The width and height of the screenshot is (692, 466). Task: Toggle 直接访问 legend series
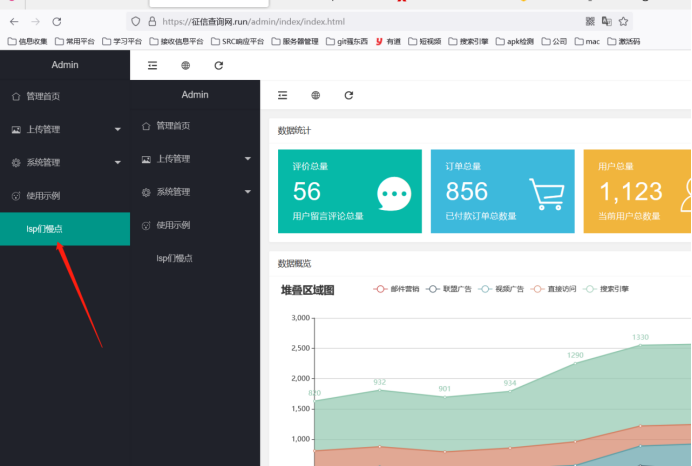click(x=553, y=289)
